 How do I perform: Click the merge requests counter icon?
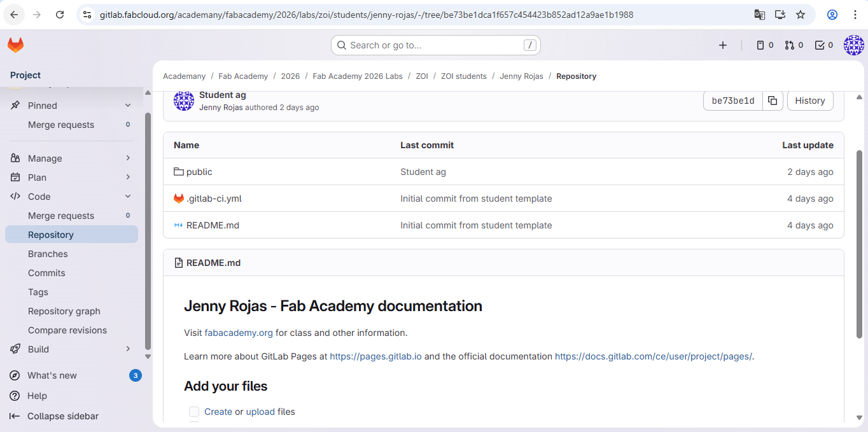pyautogui.click(x=789, y=45)
